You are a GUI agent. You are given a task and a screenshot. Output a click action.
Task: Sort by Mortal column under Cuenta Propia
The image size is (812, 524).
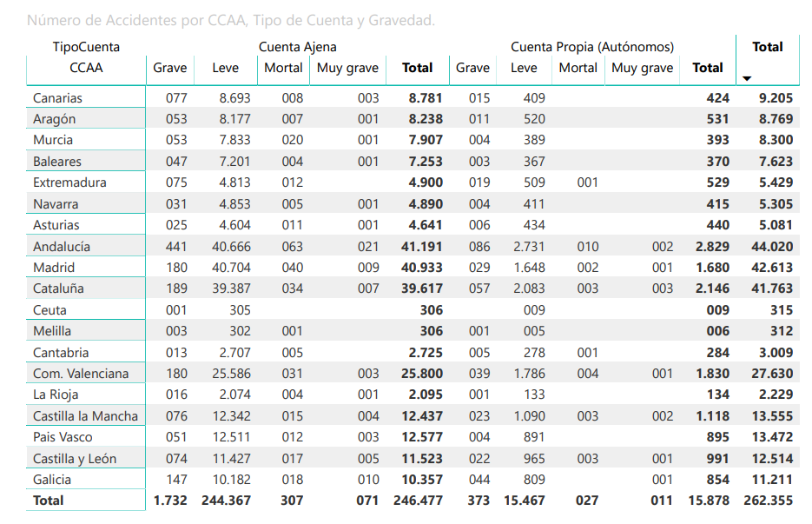pos(578,68)
